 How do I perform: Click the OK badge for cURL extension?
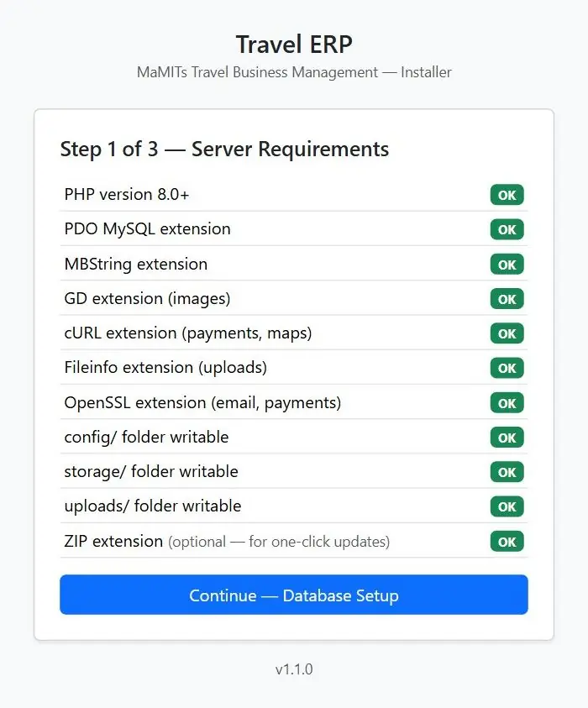[507, 333]
